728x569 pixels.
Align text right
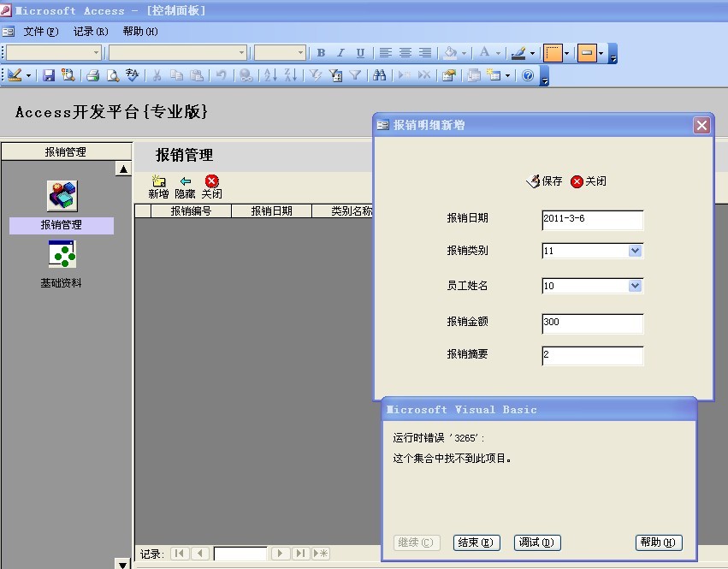[x=425, y=53]
